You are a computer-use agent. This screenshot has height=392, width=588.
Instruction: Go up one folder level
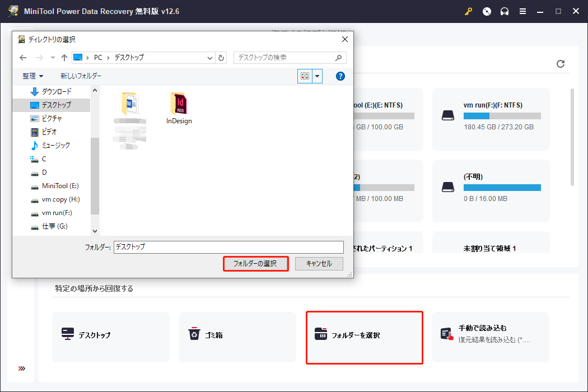[64, 58]
